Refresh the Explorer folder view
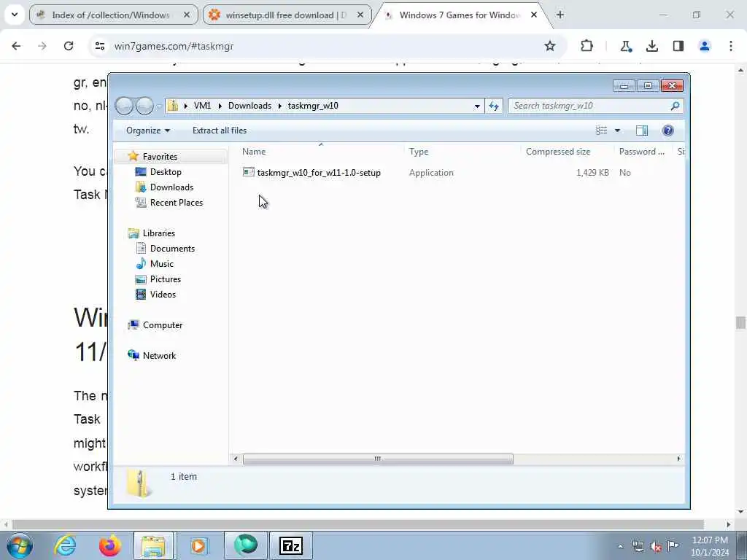Viewport: 747px width, 560px height. 494,106
